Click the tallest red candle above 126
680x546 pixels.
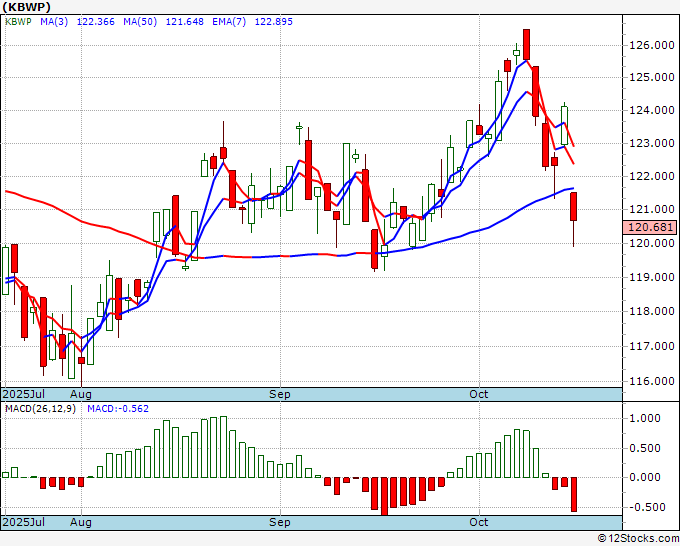pos(526,45)
